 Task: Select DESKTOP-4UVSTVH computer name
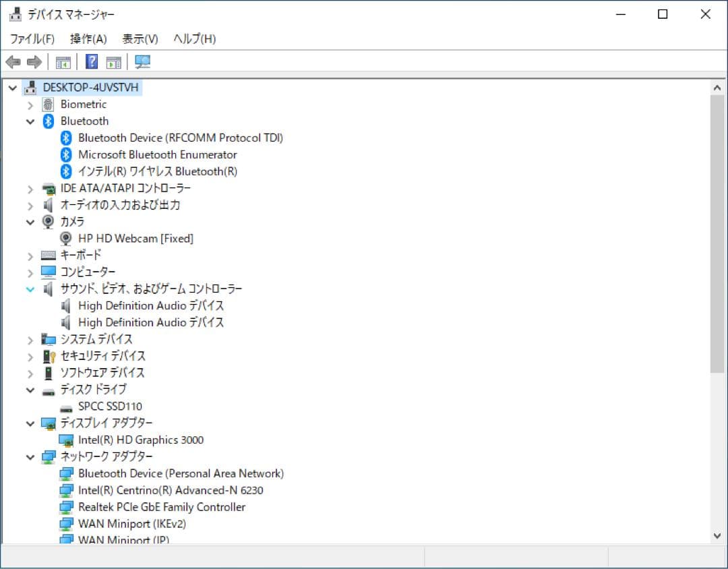click(90, 88)
